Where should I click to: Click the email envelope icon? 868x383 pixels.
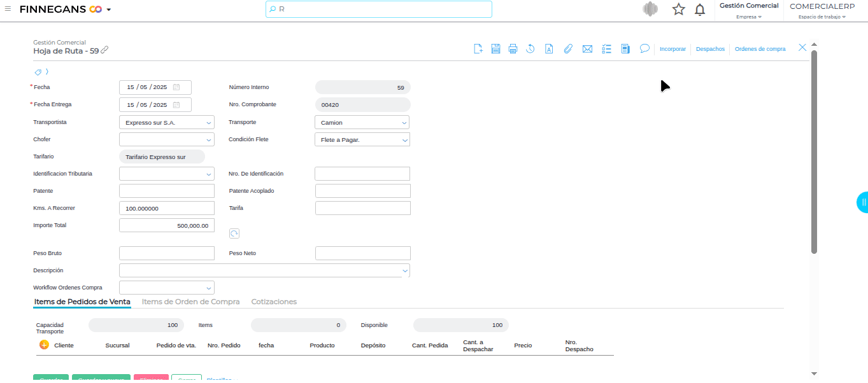(x=587, y=49)
